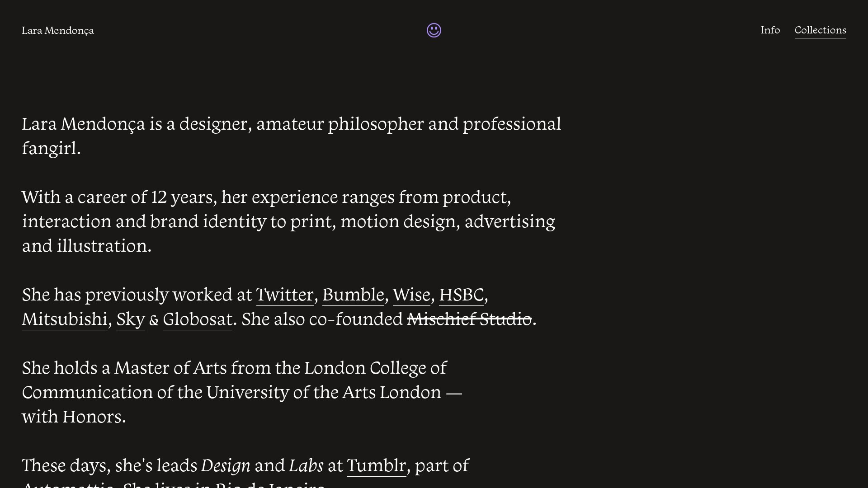Viewport: 868px width, 488px height.
Task: Click the italic word Labs
Action: [306, 466]
